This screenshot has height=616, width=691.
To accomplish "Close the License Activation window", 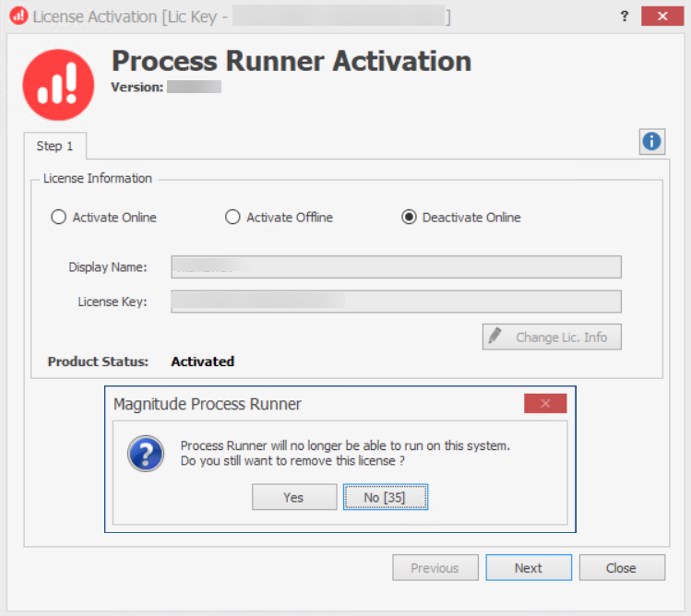I will pyautogui.click(x=669, y=16).
